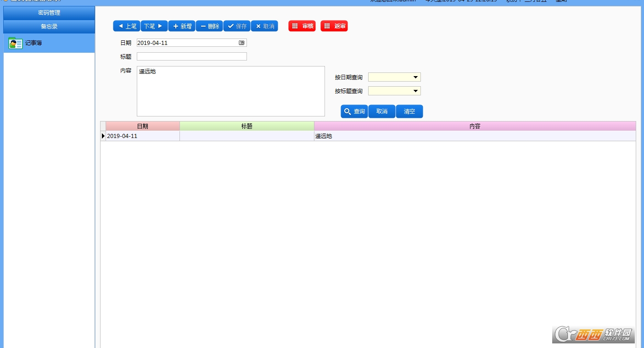Viewport: 644px width, 348px height.
Task: Select the 2019-04-11 date cell in table
Action: coord(143,136)
